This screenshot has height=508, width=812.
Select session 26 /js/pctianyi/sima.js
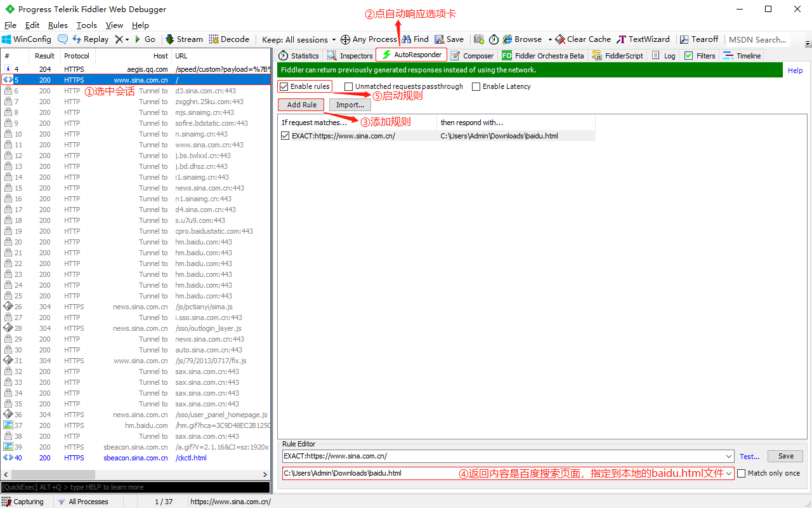point(136,307)
